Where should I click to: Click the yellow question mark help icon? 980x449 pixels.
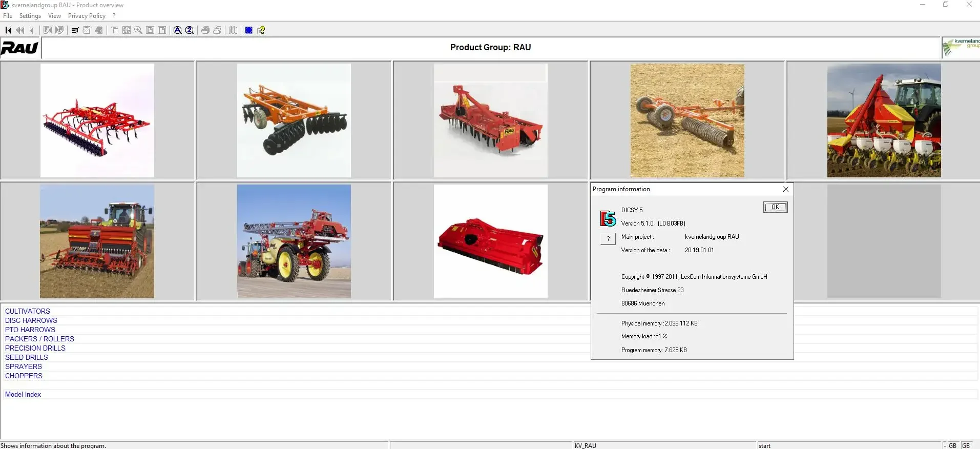click(x=262, y=30)
